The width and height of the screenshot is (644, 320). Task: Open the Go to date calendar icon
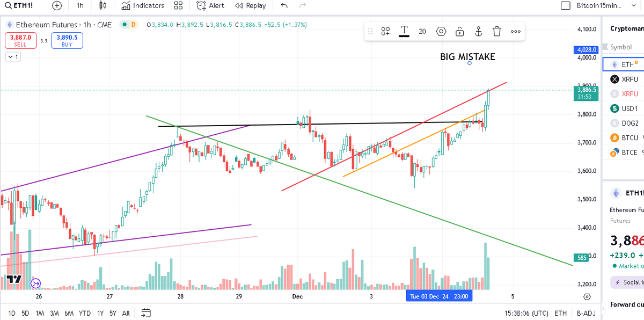145,313
